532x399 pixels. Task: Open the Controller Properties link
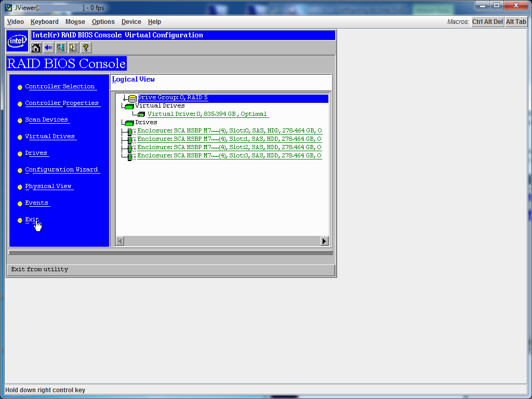(x=62, y=103)
